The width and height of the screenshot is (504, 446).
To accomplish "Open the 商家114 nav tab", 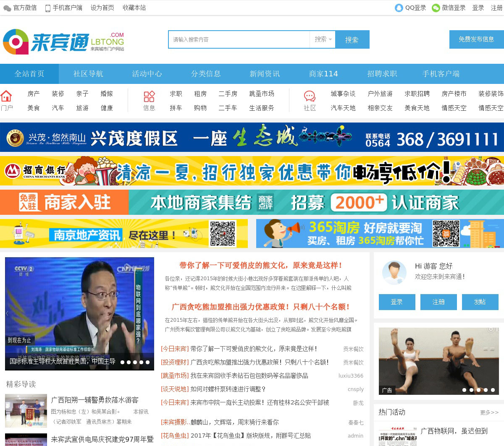I will pyautogui.click(x=323, y=74).
